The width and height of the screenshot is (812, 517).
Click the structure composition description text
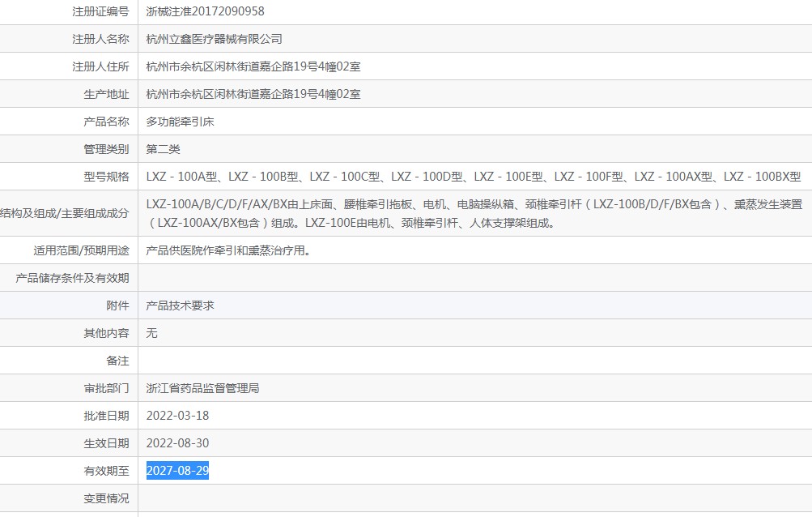pos(474,214)
